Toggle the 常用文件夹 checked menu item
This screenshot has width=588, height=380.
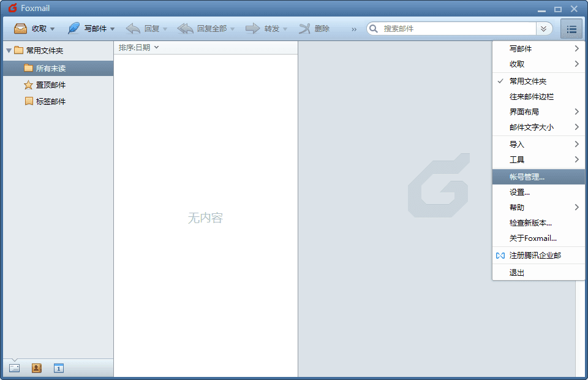click(527, 81)
